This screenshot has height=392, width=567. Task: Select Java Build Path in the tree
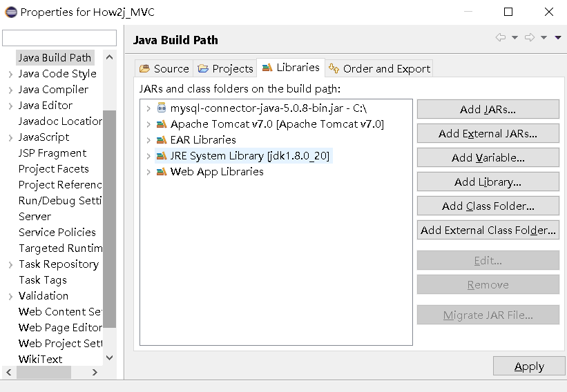pyautogui.click(x=55, y=57)
